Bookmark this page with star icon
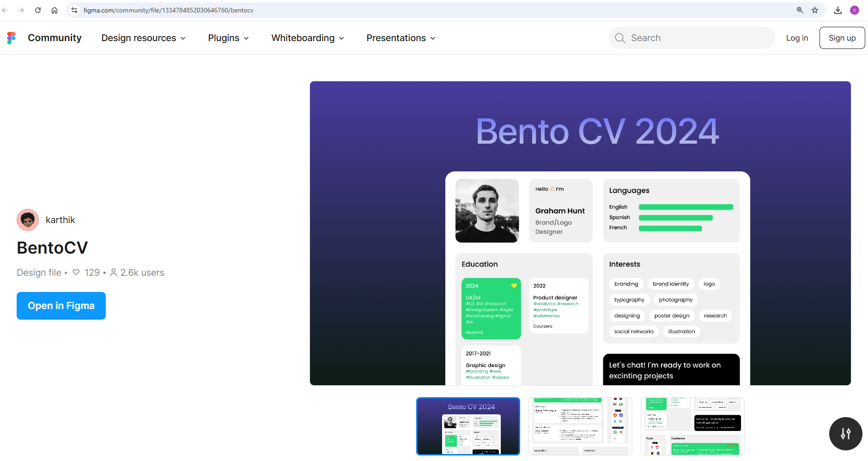868x461 pixels. coord(815,10)
